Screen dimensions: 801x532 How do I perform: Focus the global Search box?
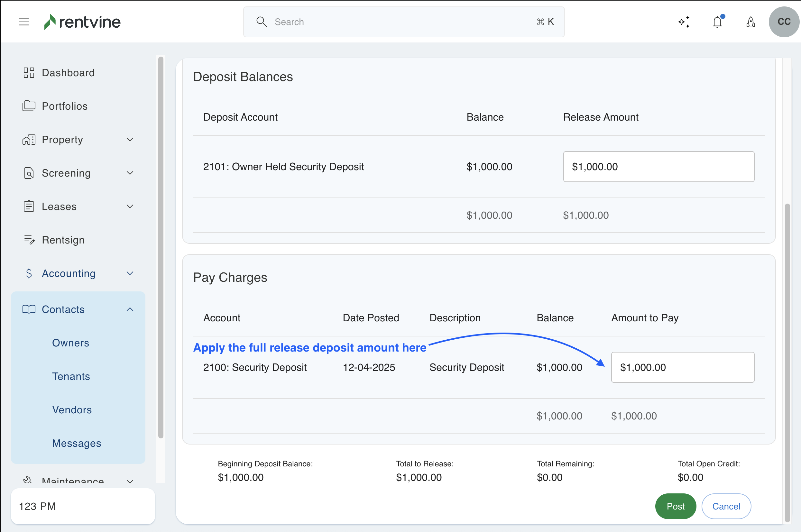tap(404, 22)
